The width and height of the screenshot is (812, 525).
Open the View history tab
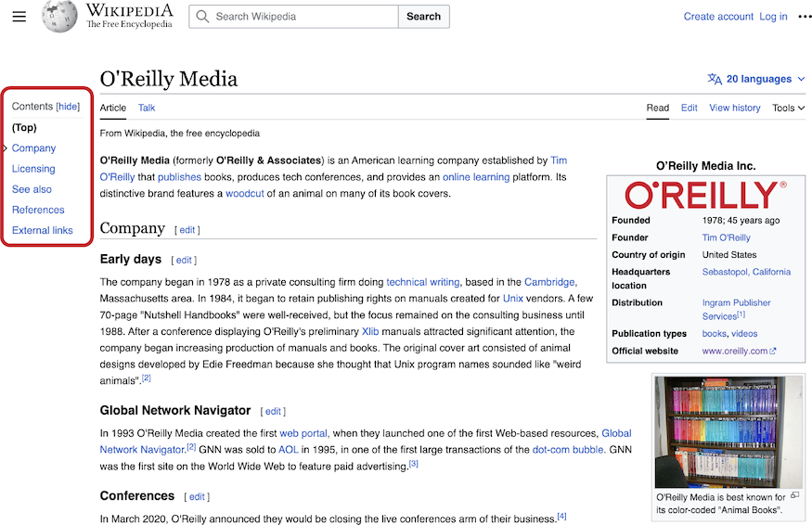[x=735, y=108]
